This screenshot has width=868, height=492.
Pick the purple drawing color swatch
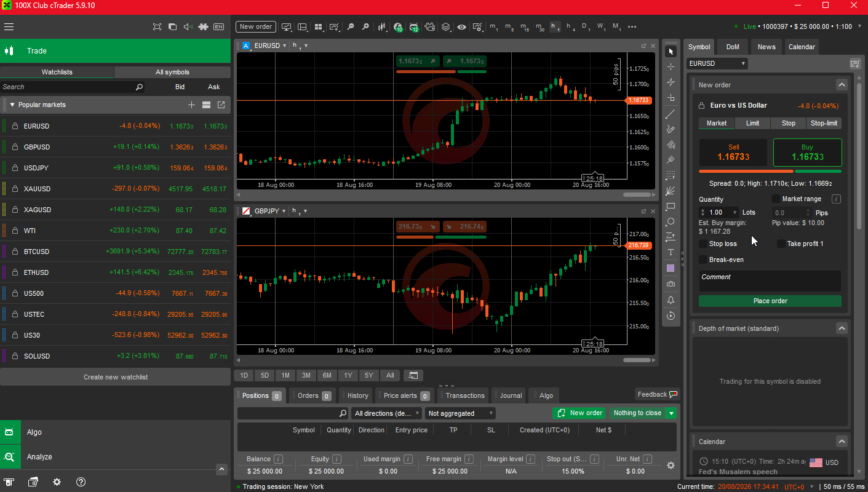671,268
